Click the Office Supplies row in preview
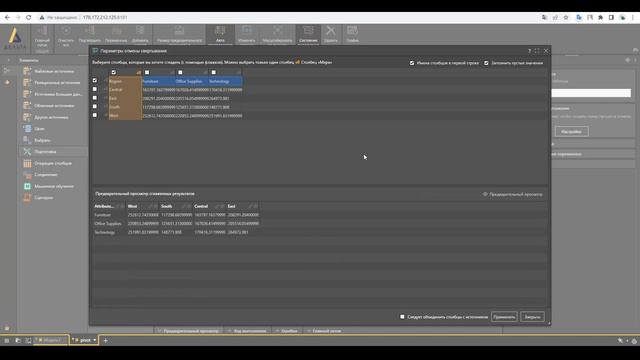This screenshot has height=360, width=640. click(176, 224)
